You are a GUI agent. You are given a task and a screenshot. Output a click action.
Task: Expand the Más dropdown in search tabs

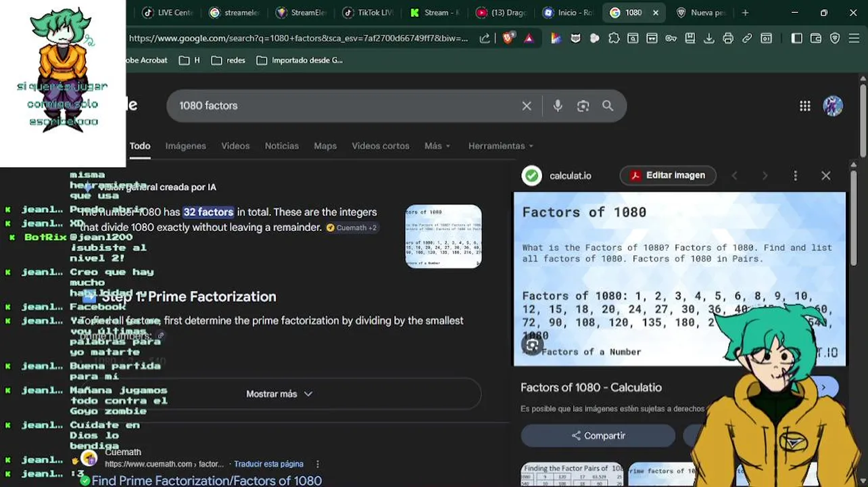coord(437,145)
